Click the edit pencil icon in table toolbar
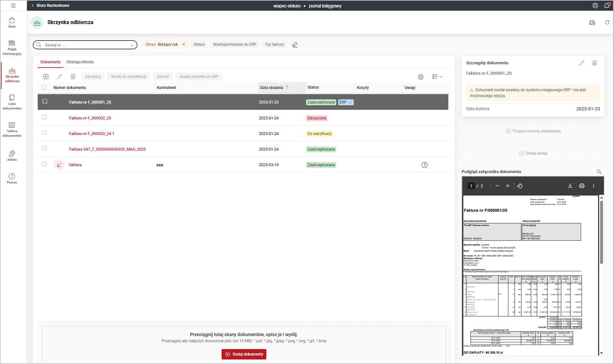614x364 pixels. tap(59, 77)
